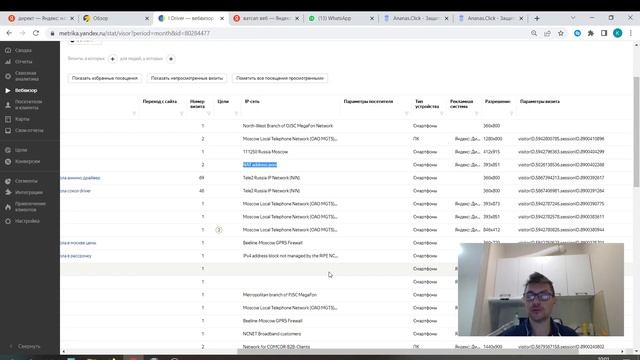Open filter under Разрешение column
The image size is (640, 360).
pyautogui.click(x=511, y=113)
